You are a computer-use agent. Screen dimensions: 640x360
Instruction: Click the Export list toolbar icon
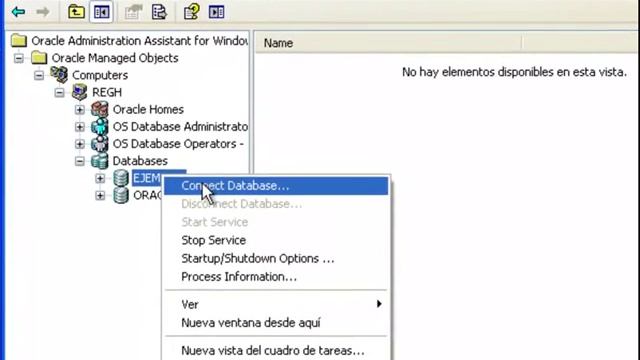[x=159, y=12]
